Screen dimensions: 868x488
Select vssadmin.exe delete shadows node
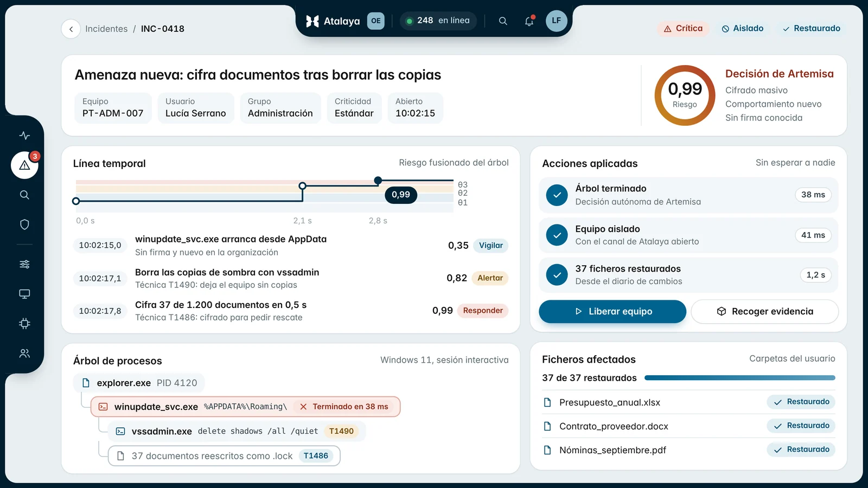pos(237,431)
